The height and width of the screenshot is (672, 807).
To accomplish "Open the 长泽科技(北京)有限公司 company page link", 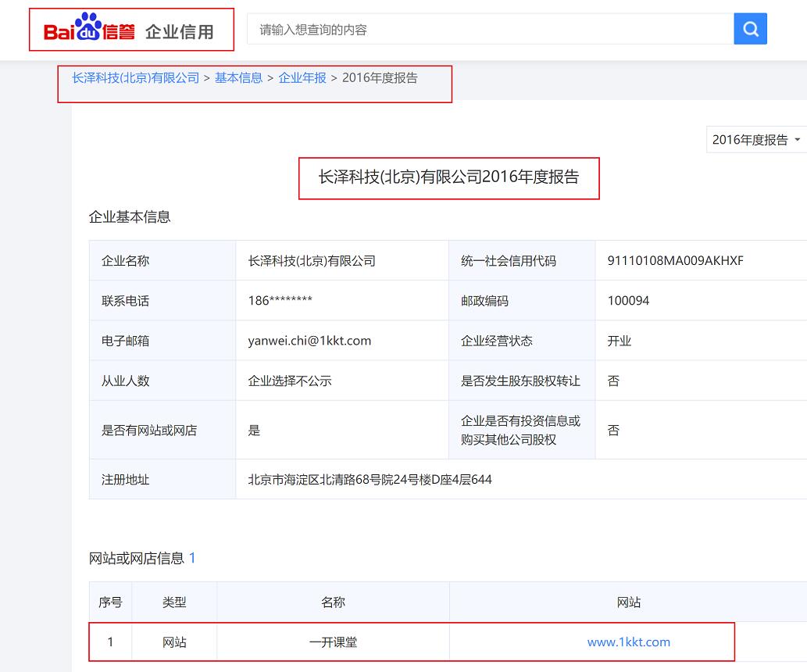I will point(132,78).
